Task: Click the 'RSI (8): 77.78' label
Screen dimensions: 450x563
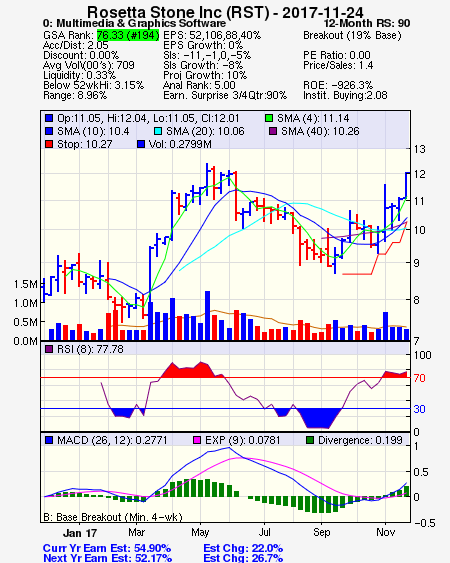Action: (90, 349)
